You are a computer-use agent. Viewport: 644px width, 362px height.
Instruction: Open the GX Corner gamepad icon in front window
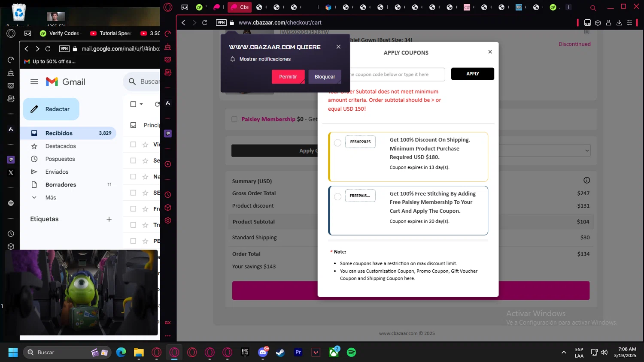185,7
